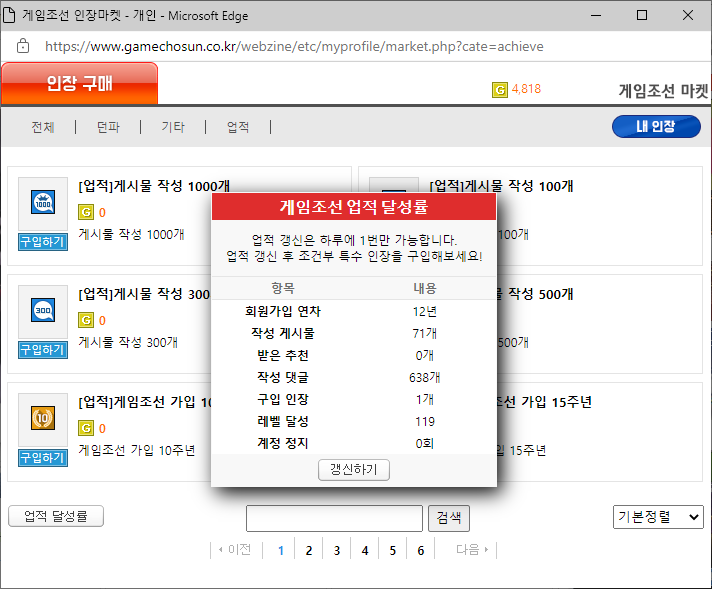The image size is (712, 589).
Task: Go to page 5
Action: click(393, 550)
